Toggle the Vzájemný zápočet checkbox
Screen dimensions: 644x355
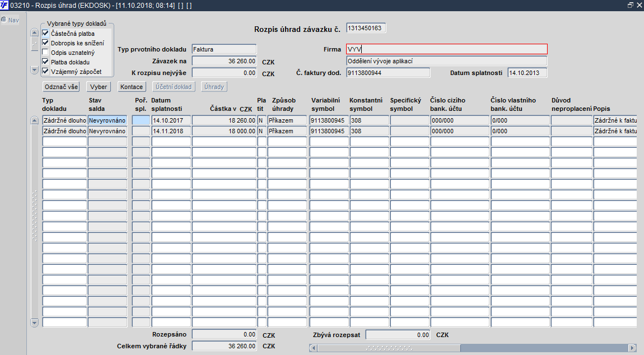(x=45, y=71)
